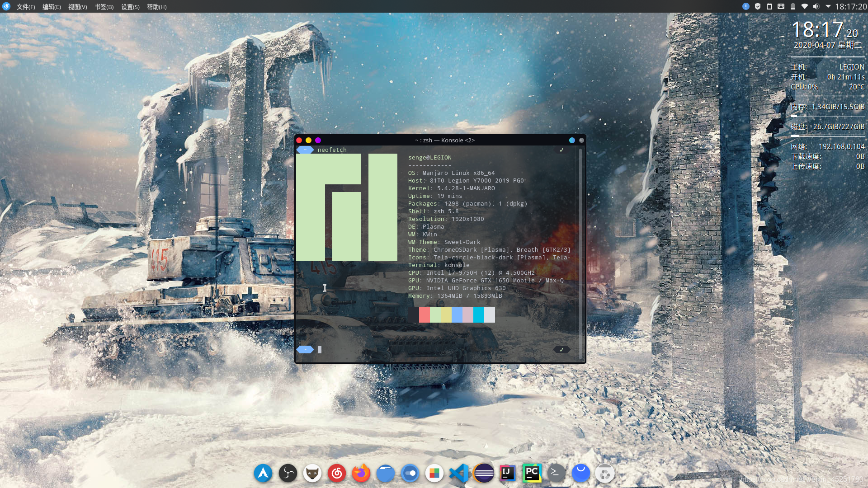
Task: Open the 帮助(H) menu
Action: [157, 7]
